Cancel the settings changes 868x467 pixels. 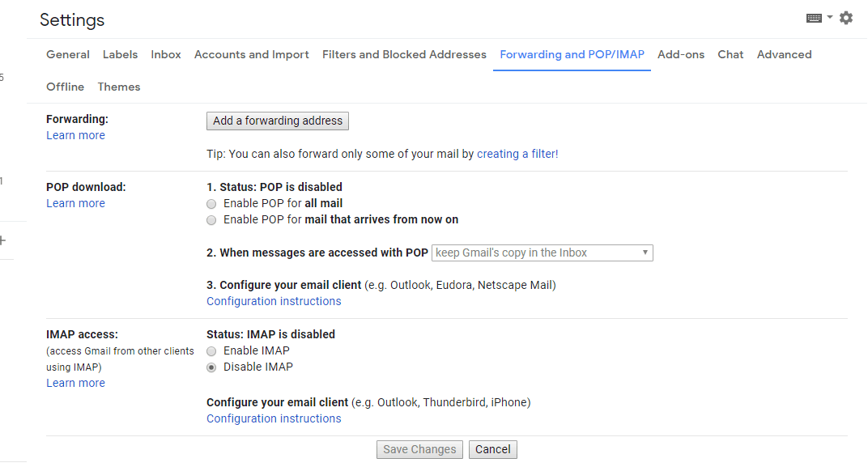click(x=492, y=449)
